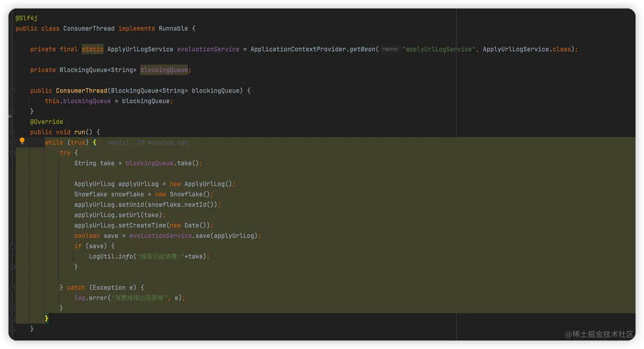Click the @Slf4j annotation
Screen dimensions: 644x349
point(26,18)
